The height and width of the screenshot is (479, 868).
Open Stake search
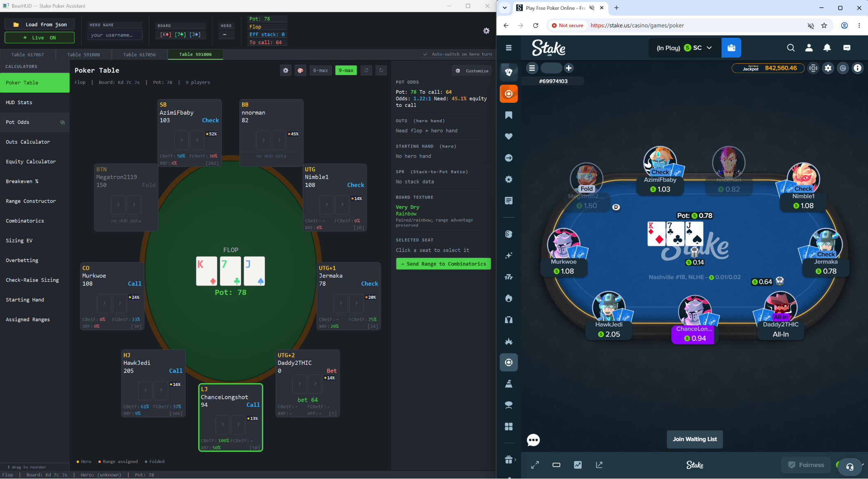pyautogui.click(x=791, y=48)
